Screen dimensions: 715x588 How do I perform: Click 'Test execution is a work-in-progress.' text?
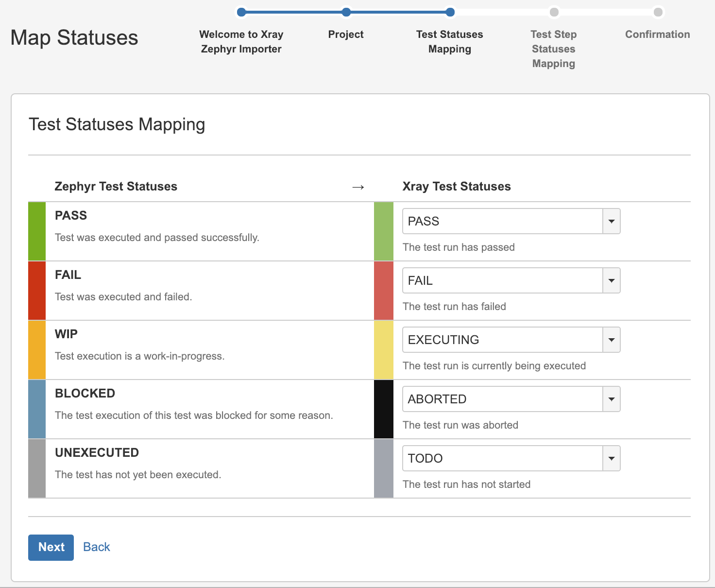pos(139,356)
